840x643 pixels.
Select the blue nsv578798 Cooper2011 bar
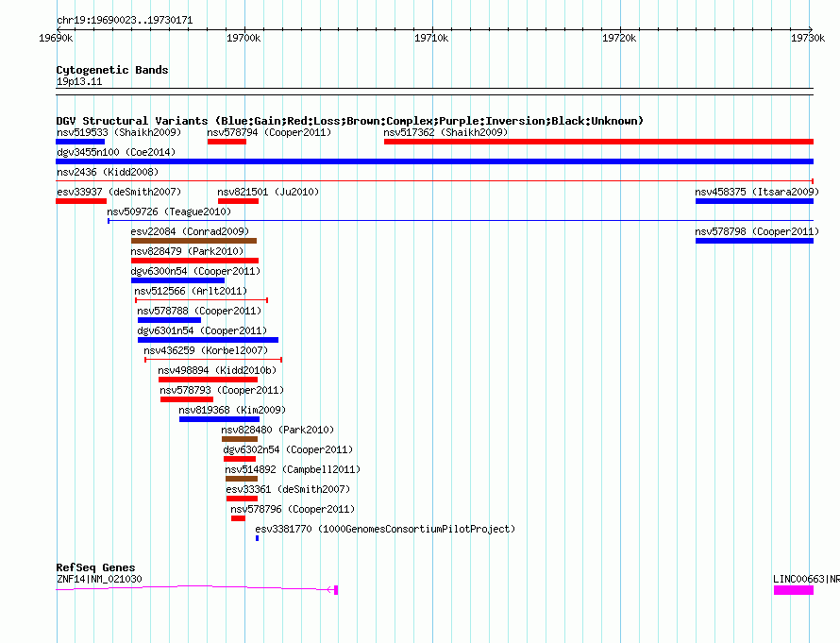pyautogui.click(x=753, y=241)
